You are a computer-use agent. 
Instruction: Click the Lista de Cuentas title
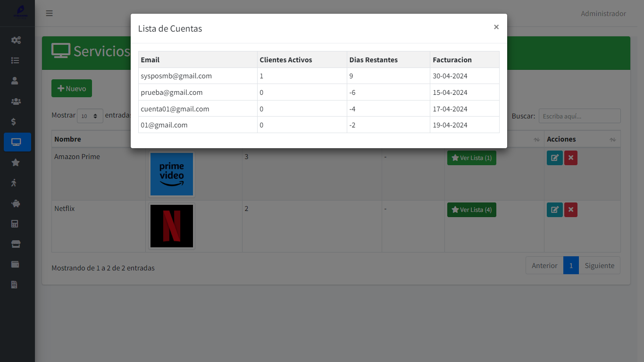point(170,29)
